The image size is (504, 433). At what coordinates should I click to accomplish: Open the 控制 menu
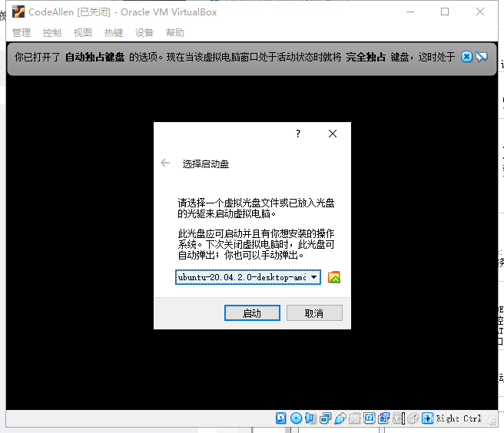(52, 32)
